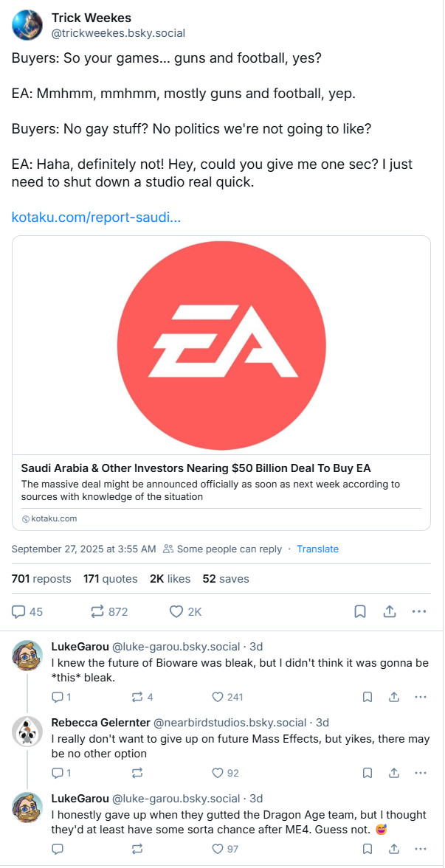
Task: Open options menu on LukeGarou's first reply
Action: 420,696
